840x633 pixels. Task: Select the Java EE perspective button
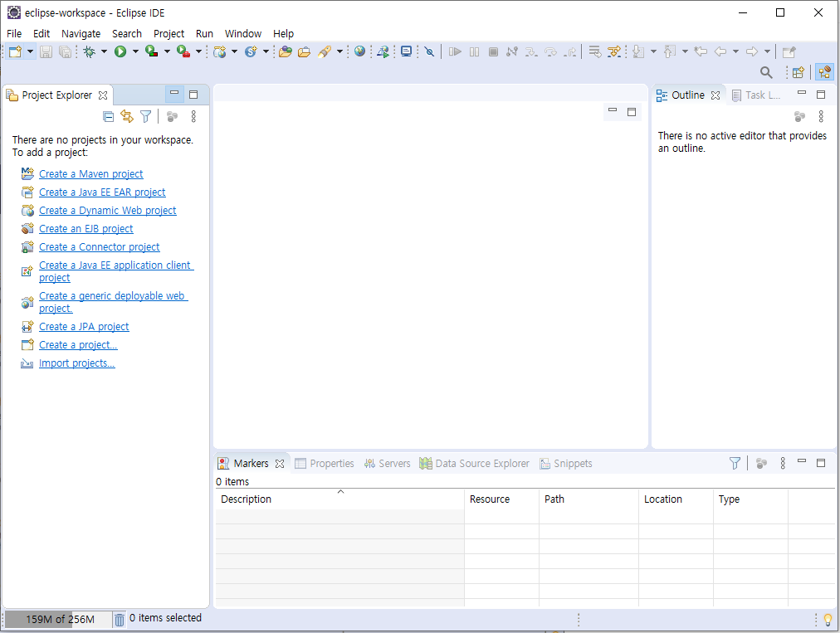[x=824, y=72]
